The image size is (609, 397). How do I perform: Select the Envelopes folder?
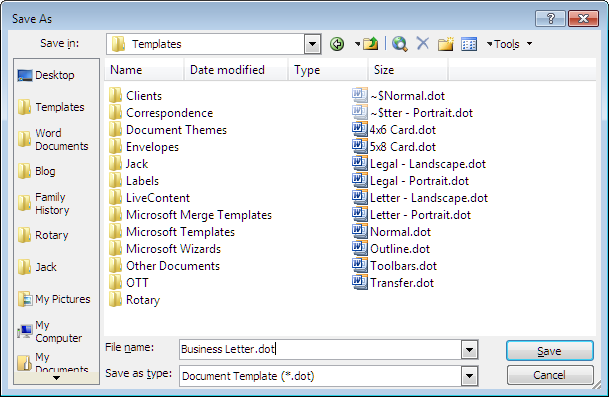pyautogui.click(x=144, y=147)
